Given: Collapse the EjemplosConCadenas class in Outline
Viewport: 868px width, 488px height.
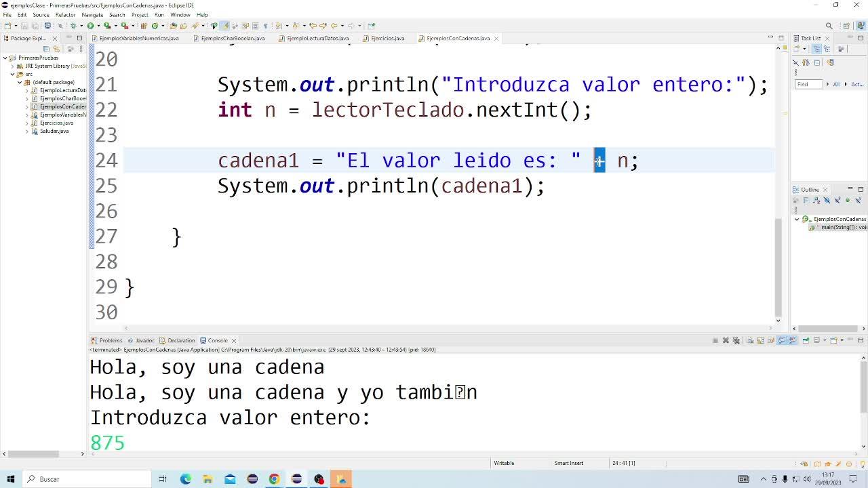Looking at the screenshot, I should pyautogui.click(x=797, y=219).
